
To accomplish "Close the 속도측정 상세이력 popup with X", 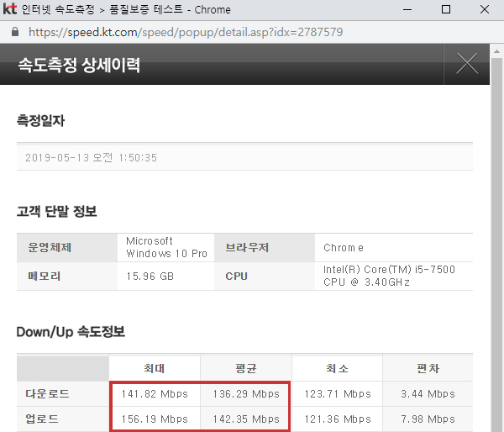I will (467, 64).
